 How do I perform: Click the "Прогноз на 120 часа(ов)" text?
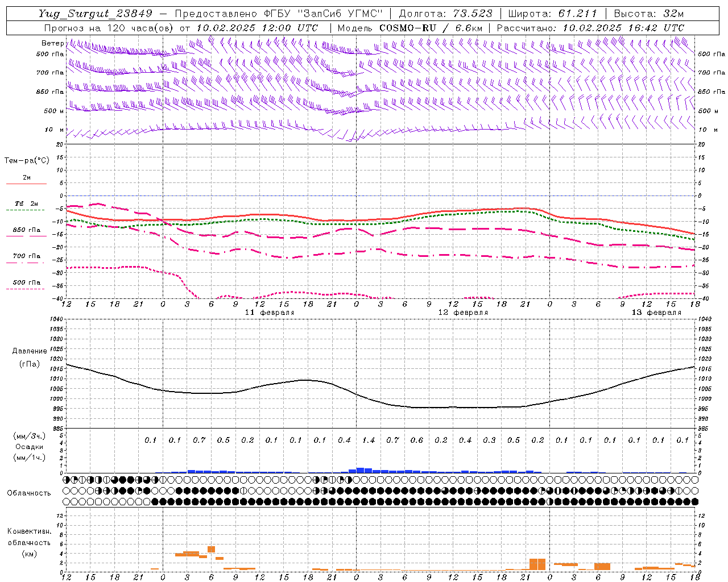click(110, 28)
